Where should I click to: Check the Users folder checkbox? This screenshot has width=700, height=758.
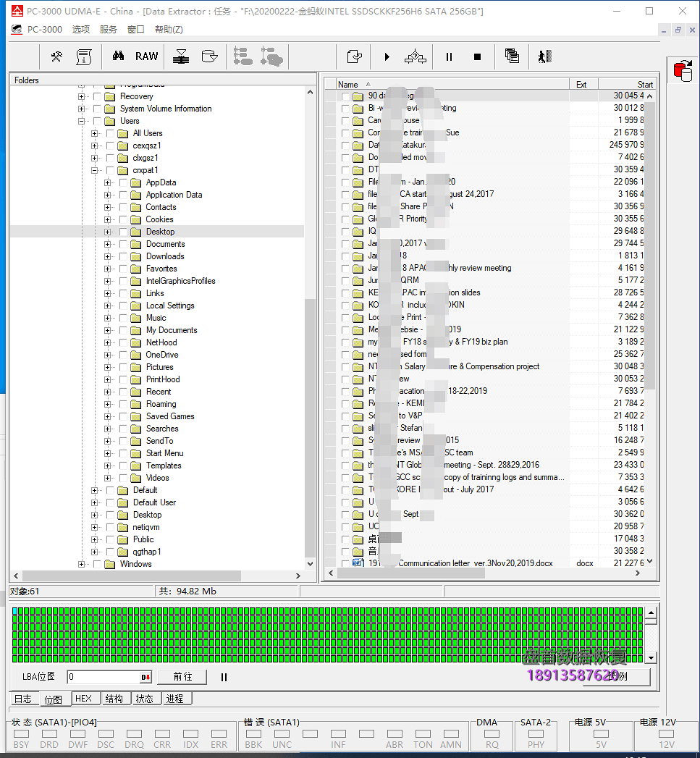pos(97,121)
